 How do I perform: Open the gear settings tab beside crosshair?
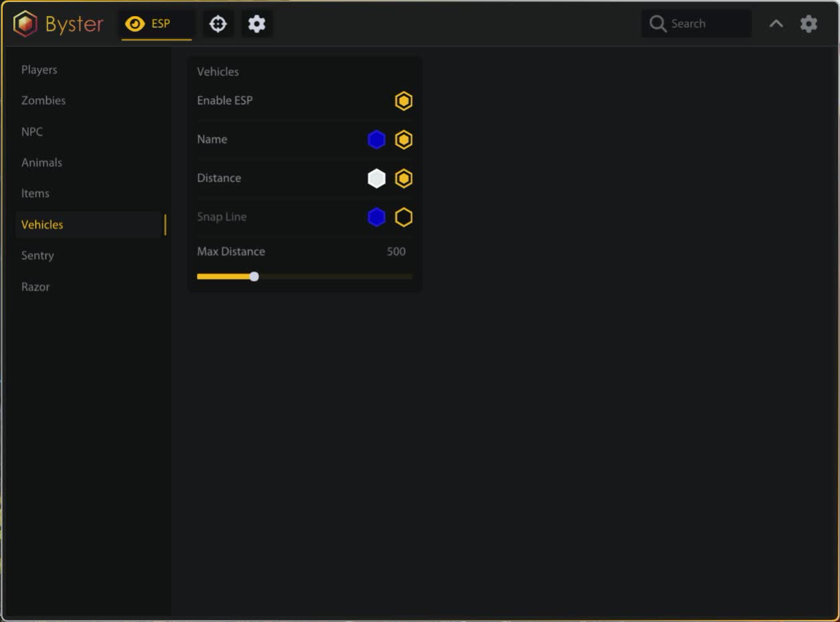[257, 24]
